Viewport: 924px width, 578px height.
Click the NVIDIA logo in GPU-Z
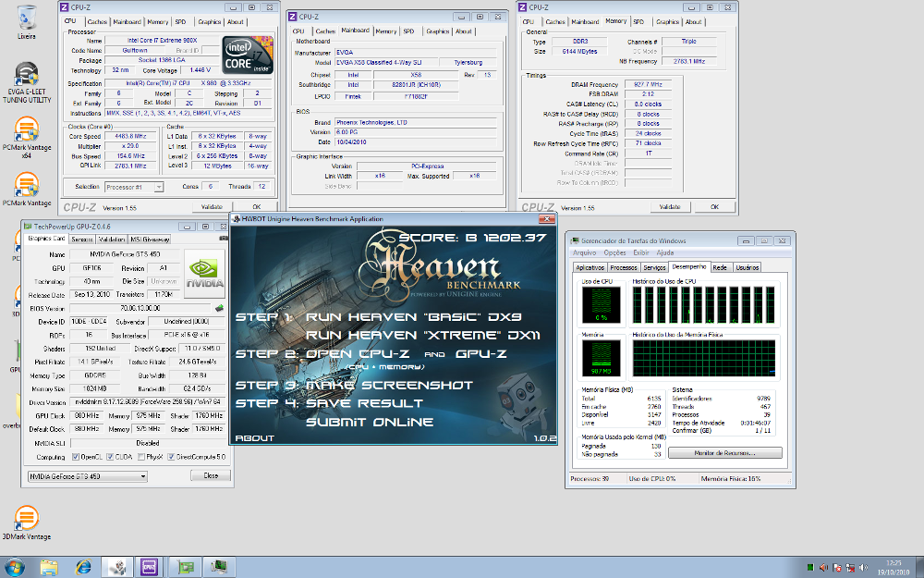pyautogui.click(x=204, y=273)
